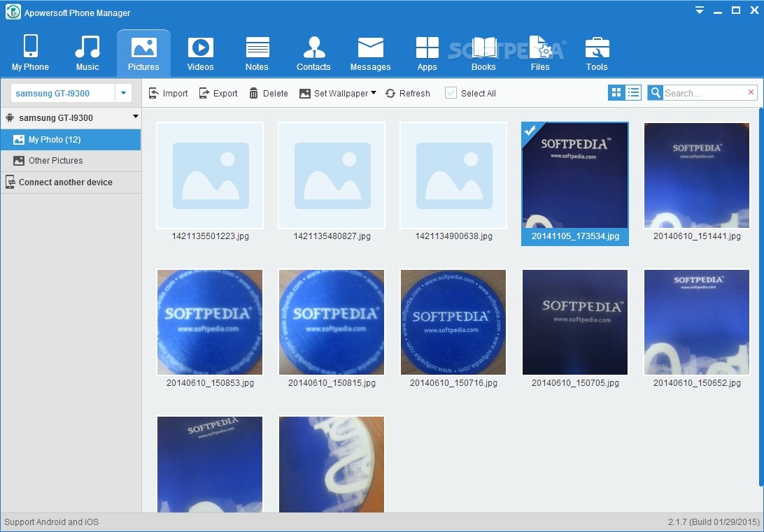Click the search magnifier icon
The width and height of the screenshot is (764, 532).
tap(656, 92)
